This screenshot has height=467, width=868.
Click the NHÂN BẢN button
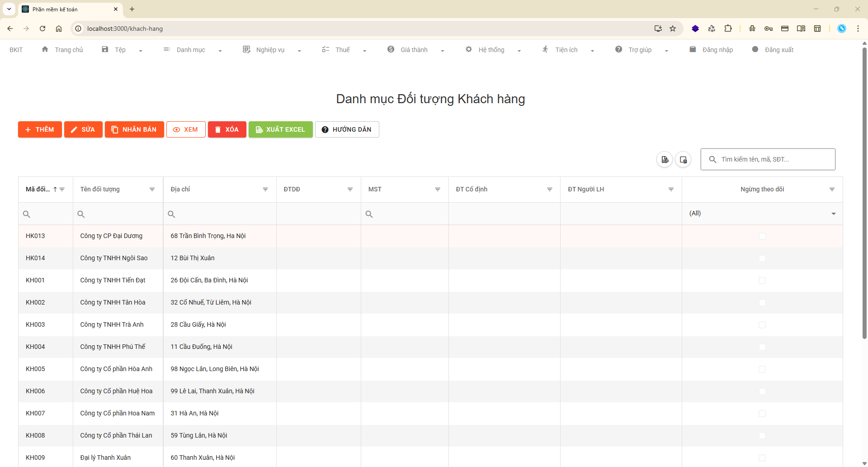click(x=134, y=129)
